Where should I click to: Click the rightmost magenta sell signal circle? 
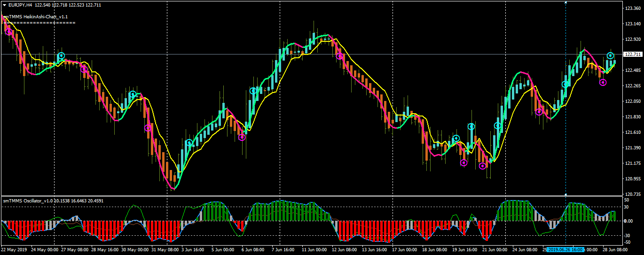[x=603, y=83]
